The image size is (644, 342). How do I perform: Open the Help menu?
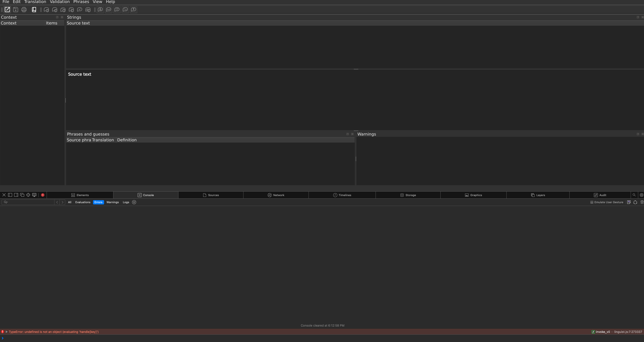(x=110, y=2)
